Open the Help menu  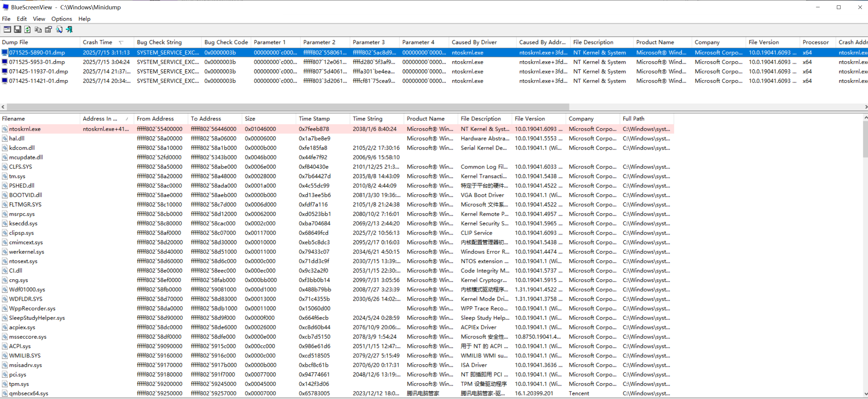(x=84, y=18)
